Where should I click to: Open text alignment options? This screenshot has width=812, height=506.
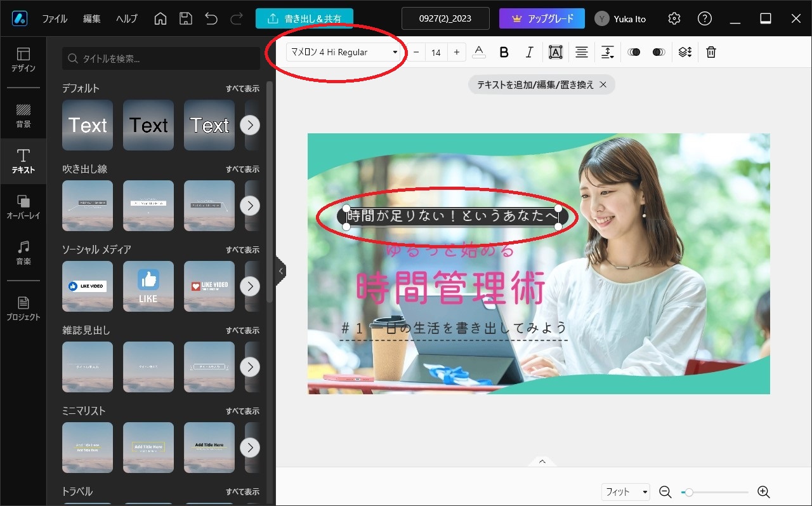tap(581, 52)
